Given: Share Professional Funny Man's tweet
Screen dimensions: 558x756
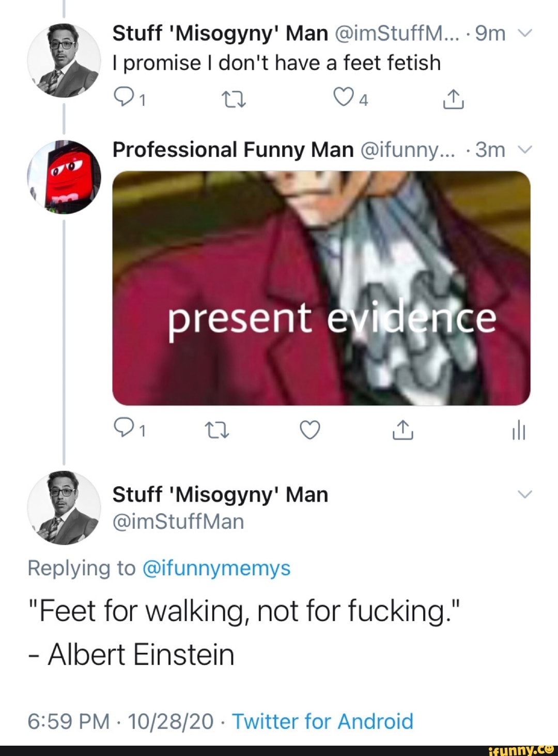Looking at the screenshot, I should 402,429.
